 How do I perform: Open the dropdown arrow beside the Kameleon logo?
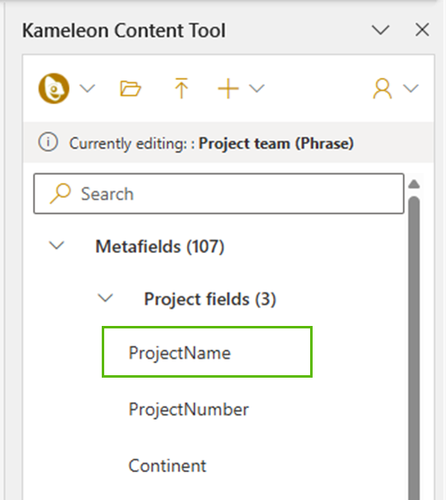pos(87,89)
